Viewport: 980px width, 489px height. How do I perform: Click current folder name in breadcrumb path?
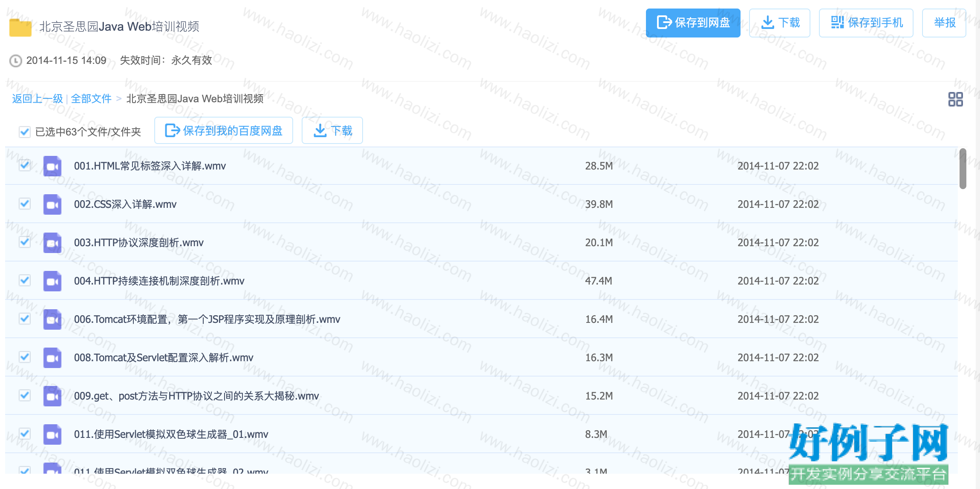pos(195,99)
